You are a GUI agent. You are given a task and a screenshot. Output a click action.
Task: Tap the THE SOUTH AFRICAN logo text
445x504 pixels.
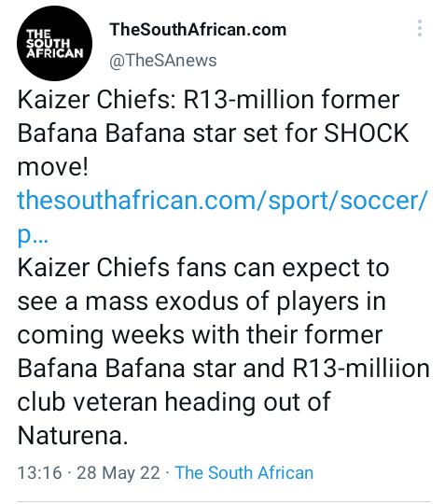[x=55, y=44]
